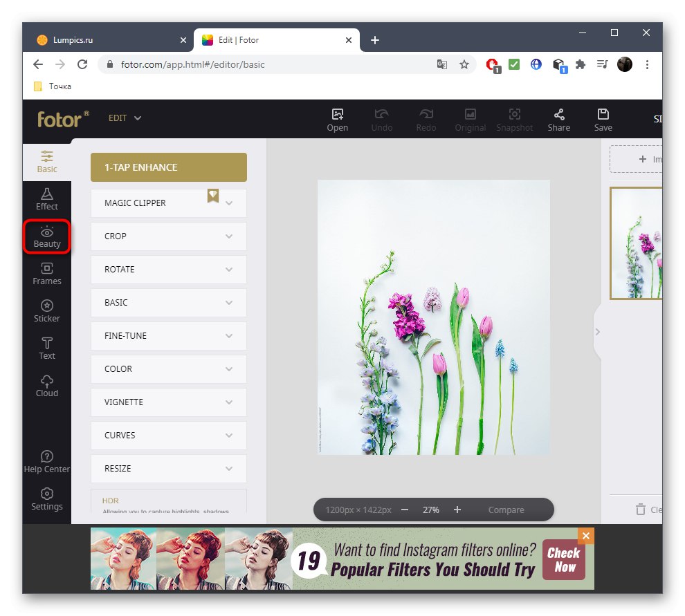Expand the CURVES section
This screenshot has width=685, height=616.
pyautogui.click(x=168, y=435)
